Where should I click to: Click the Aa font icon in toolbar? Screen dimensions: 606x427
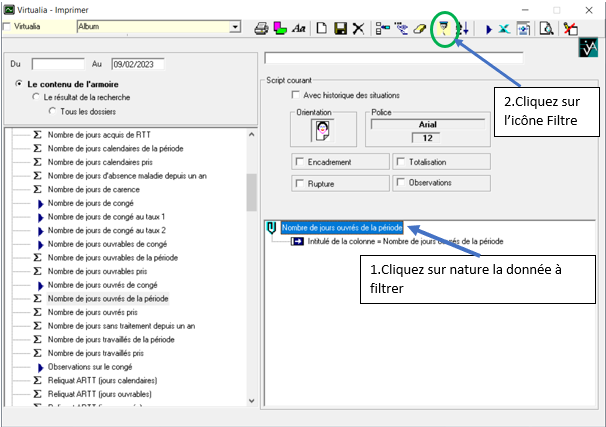pos(298,29)
